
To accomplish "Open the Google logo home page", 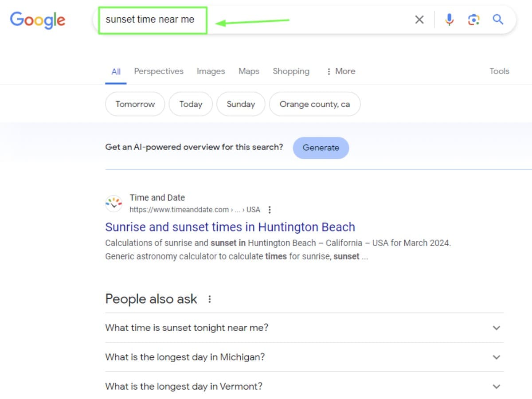I will pos(38,20).
